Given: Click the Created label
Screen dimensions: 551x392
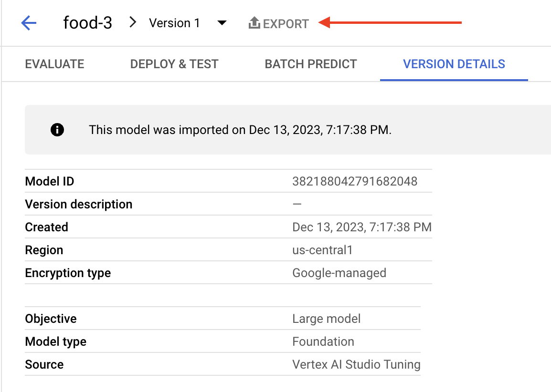Looking at the screenshot, I should [x=46, y=227].
